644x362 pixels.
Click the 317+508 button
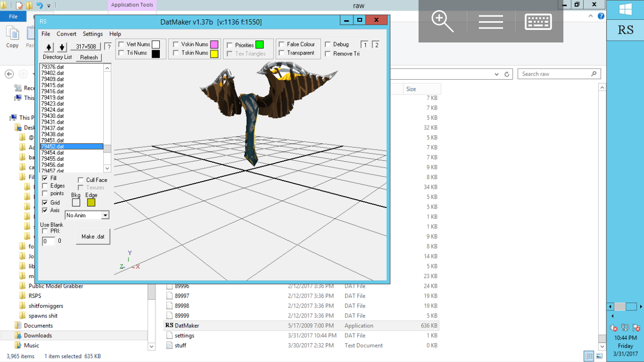(x=86, y=47)
